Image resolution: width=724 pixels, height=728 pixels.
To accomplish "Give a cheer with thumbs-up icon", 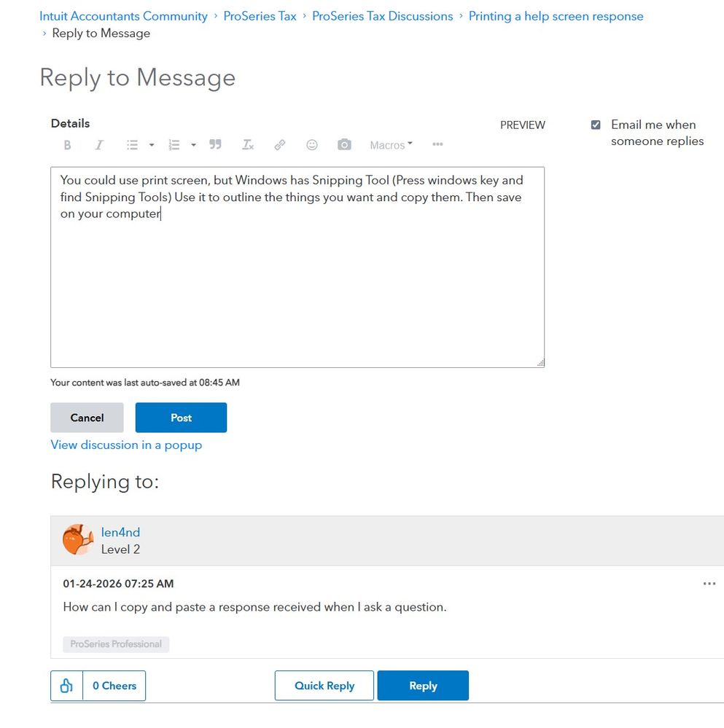I will (66, 686).
